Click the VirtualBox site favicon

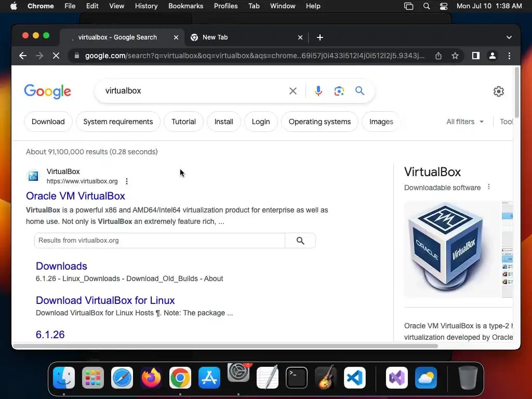click(x=33, y=176)
